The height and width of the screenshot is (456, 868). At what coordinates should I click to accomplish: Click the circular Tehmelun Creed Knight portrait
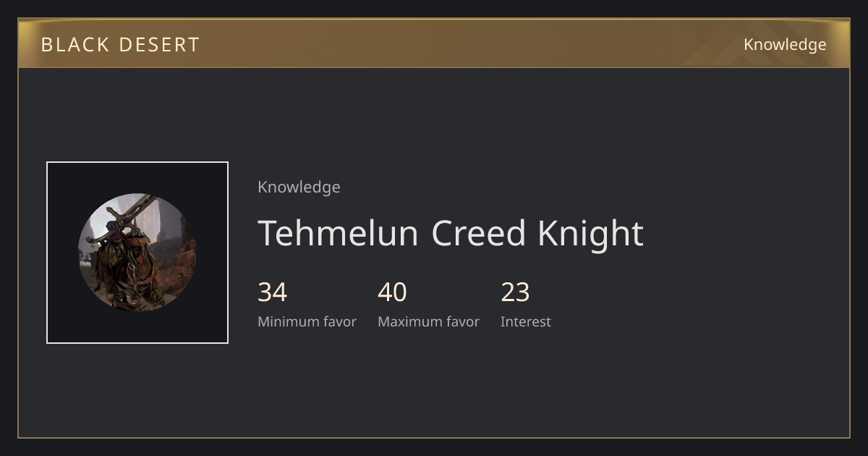pos(137,253)
